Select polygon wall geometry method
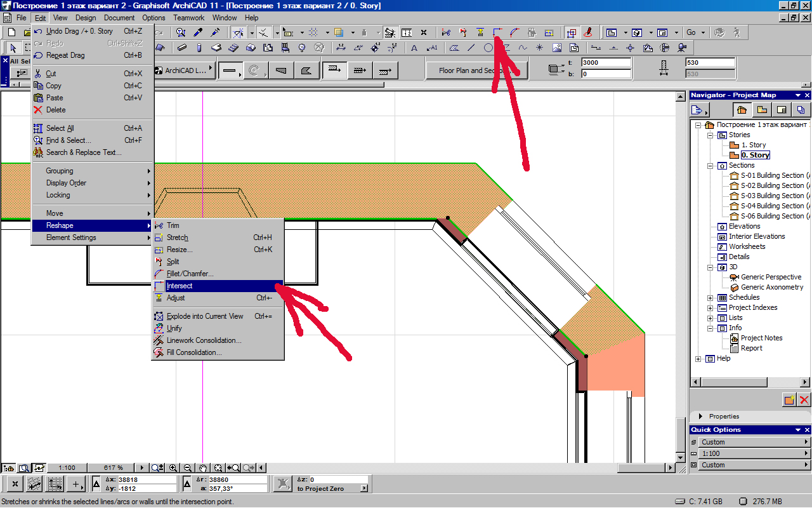 306,70
